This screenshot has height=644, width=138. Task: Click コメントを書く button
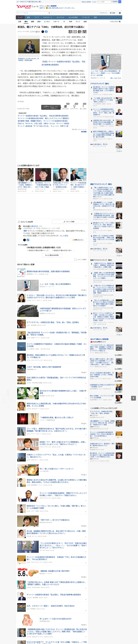click(69, 222)
